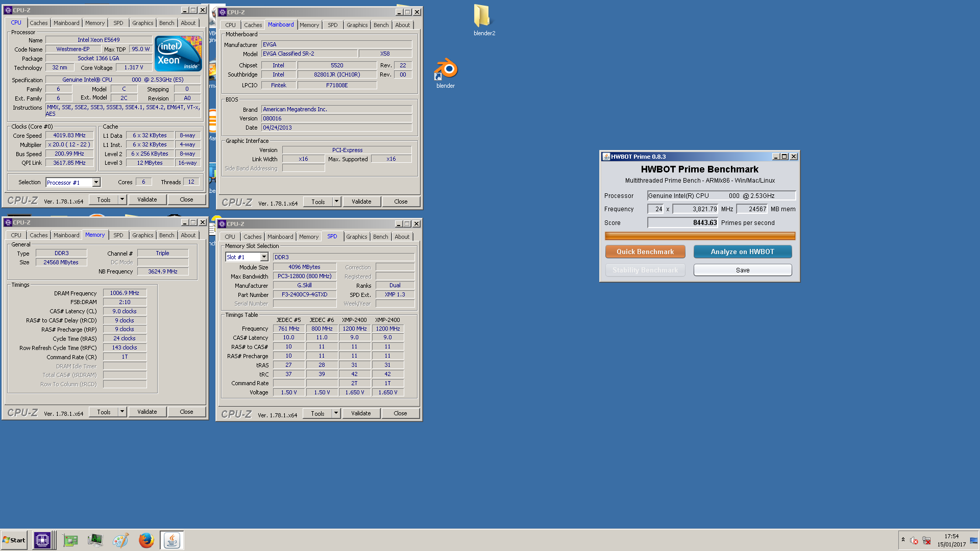Select SPD tab in Memory window
The width and height of the screenshot is (980, 551).
pos(118,235)
